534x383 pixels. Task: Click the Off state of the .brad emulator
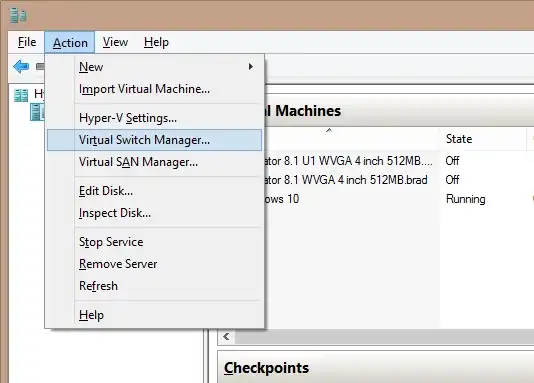[452, 180]
